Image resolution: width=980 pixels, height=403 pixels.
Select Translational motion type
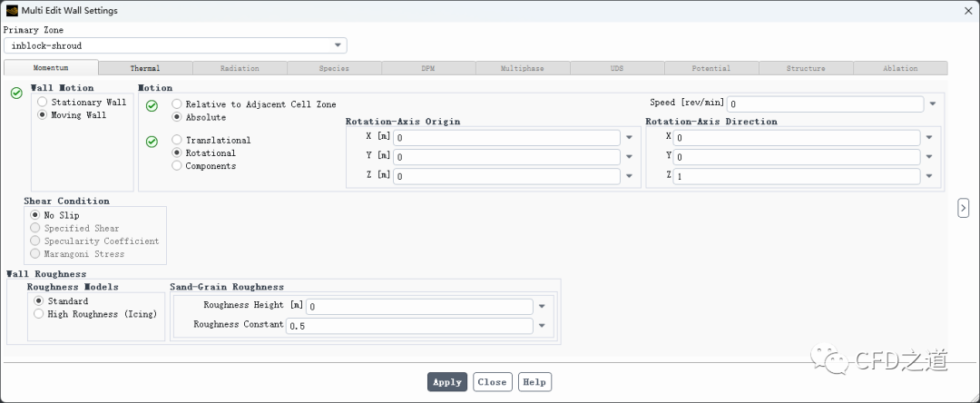(x=211, y=140)
